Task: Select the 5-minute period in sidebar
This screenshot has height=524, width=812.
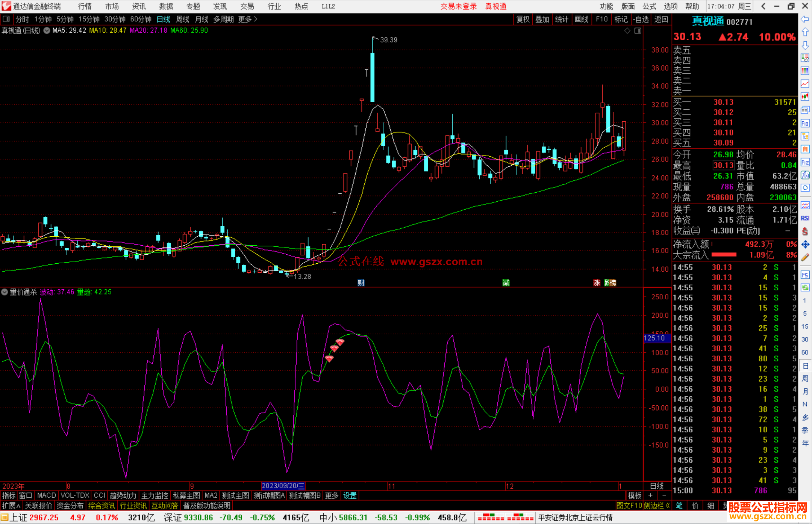Action: 805,314
